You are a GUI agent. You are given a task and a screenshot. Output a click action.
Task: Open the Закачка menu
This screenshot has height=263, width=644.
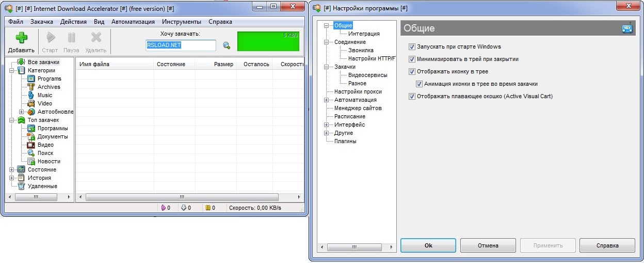(x=42, y=22)
